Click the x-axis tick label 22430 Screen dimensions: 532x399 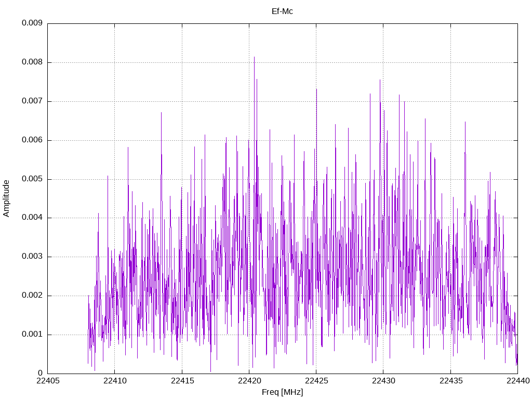(384, 381)
